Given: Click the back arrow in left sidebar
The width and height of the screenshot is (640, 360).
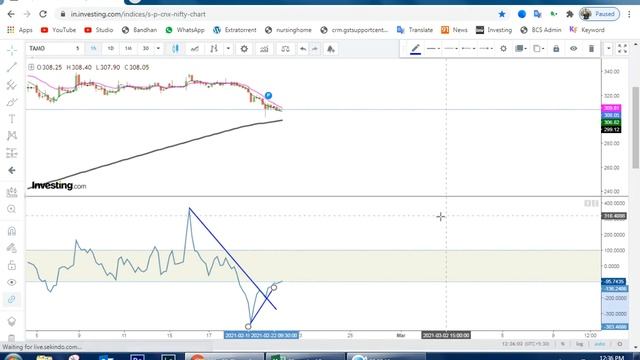Looking at the screenshot, I should click(x=11, y=170).
